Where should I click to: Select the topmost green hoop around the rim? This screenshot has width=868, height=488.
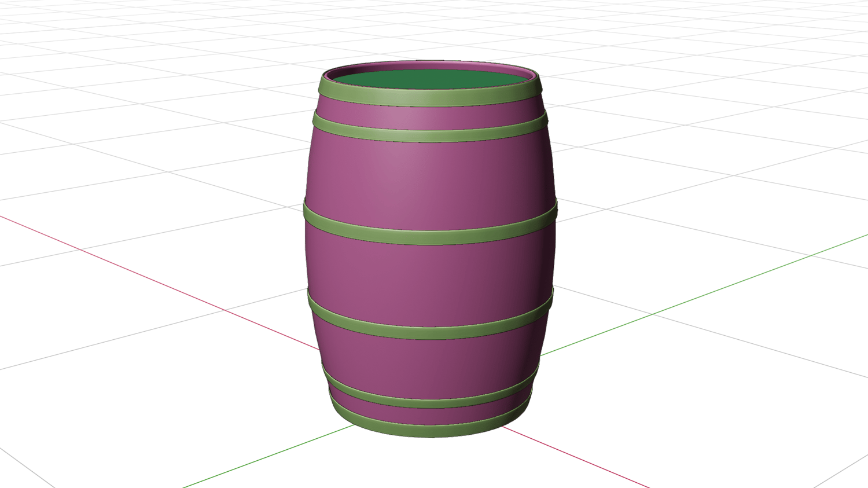pos(430,97)
